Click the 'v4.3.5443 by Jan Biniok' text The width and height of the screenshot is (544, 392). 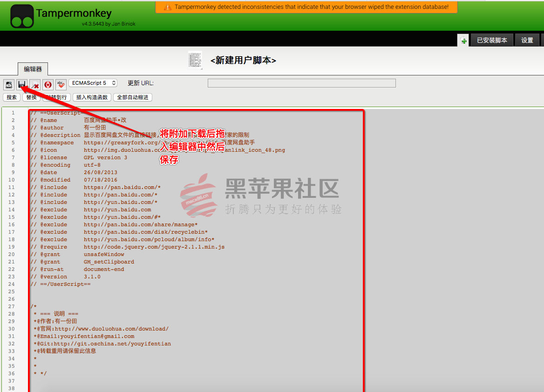click(x=109, y=24)
